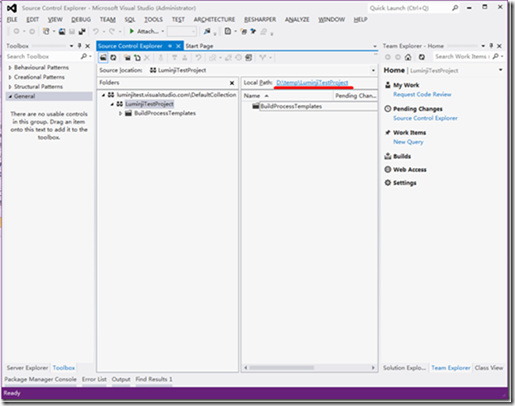Switch to Solution Explorer tab

[404, 368]
